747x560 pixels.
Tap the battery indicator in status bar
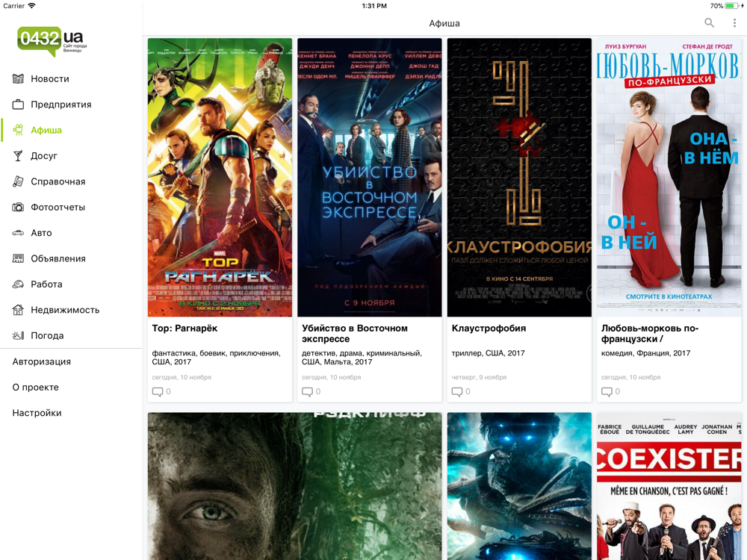(732, 6)
